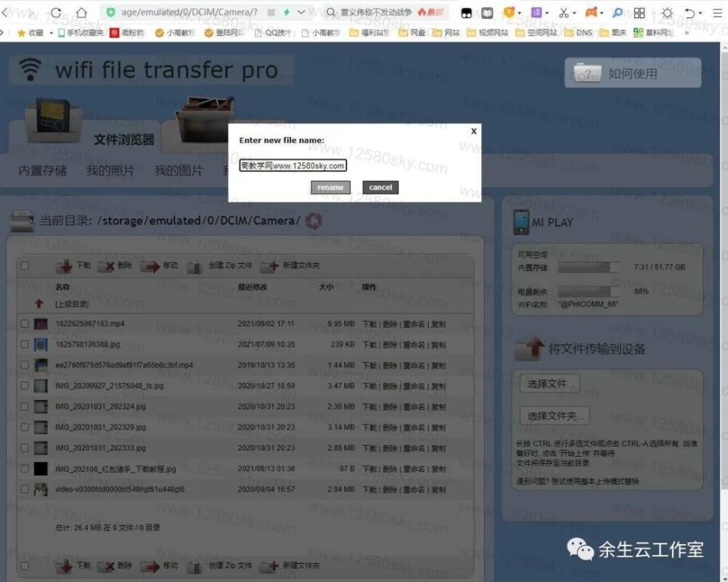Open the 福利站 bookmark folder
Viewport: 728px width, 582px height.
[x=369, y=33]
